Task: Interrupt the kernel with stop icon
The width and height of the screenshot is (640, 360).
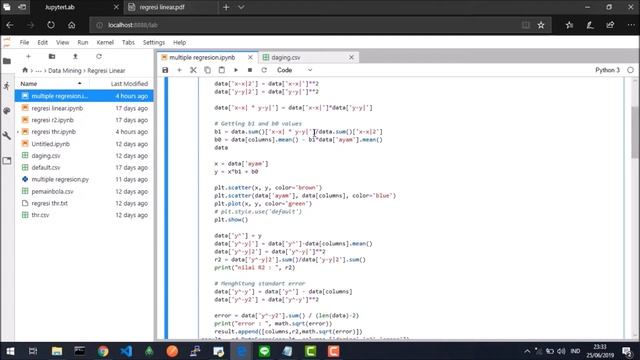Action: pyautogui.click(x=250, y=70)
